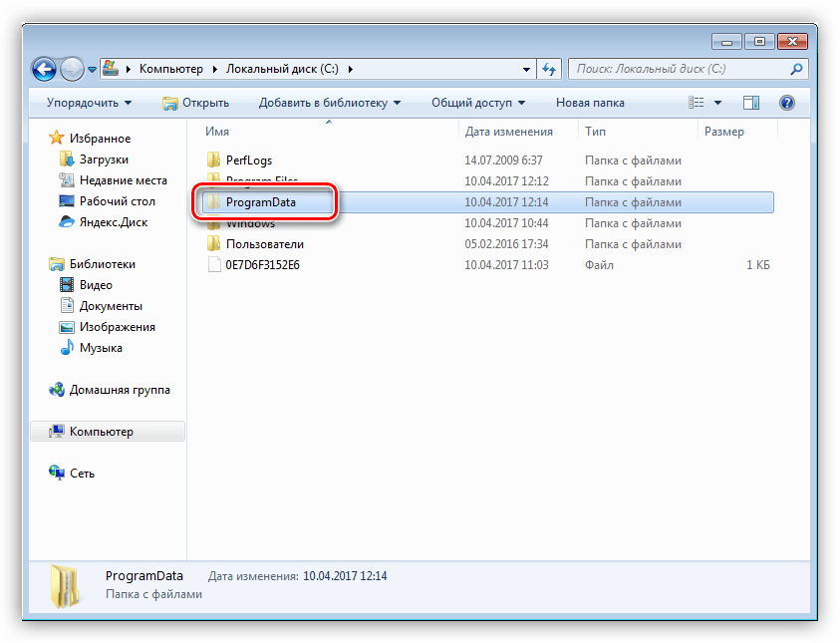This screenshot has width=840, height=643.
Task: Select the ProgramData folder row
Action: pyautogui.click(x=488, y=202)
